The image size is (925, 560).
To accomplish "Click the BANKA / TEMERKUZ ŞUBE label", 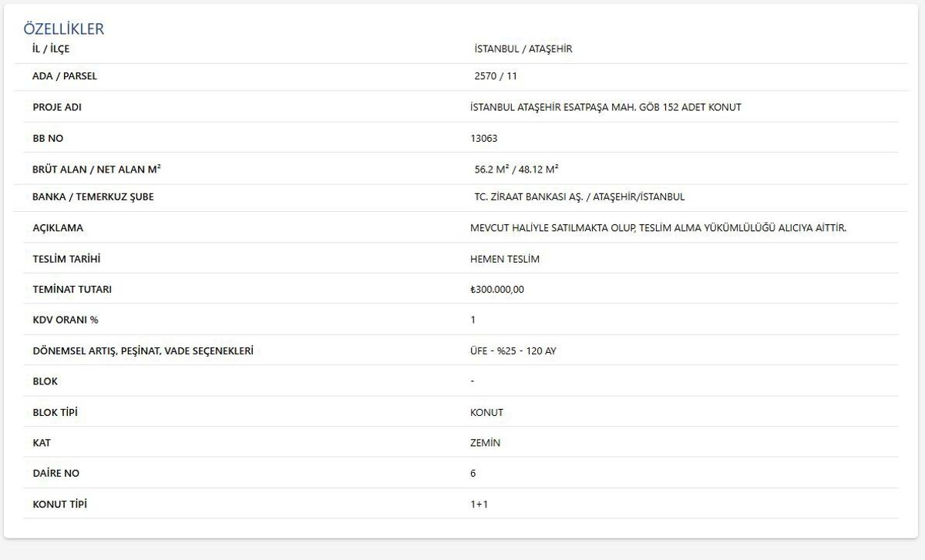I will (x=92, y=197).
